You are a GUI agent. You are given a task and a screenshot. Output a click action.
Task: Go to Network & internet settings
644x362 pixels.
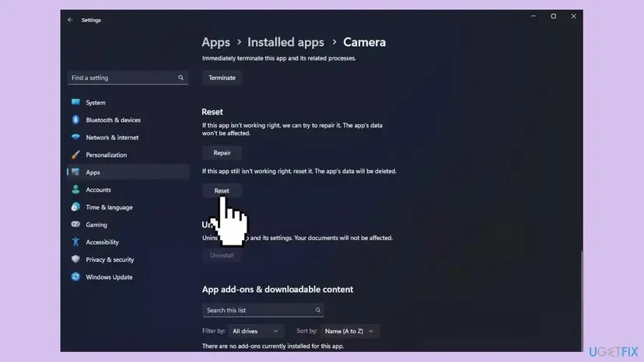[128, 137]
